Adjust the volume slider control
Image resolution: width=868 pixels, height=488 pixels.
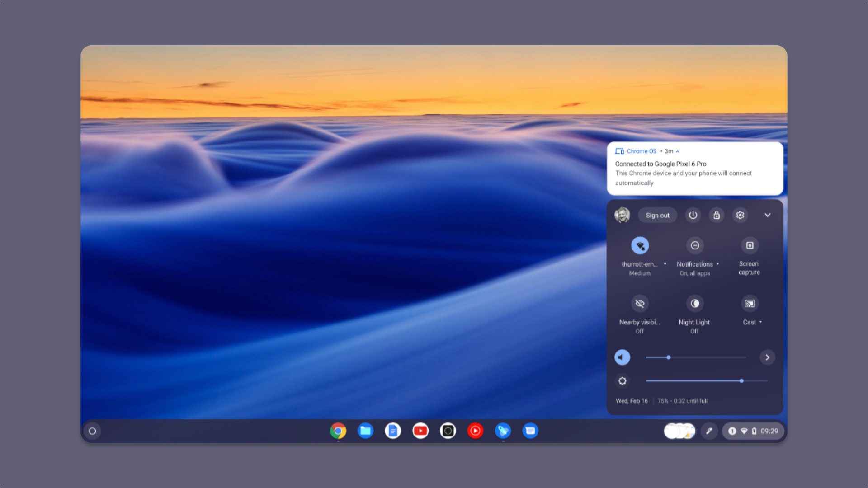point(668,357)
